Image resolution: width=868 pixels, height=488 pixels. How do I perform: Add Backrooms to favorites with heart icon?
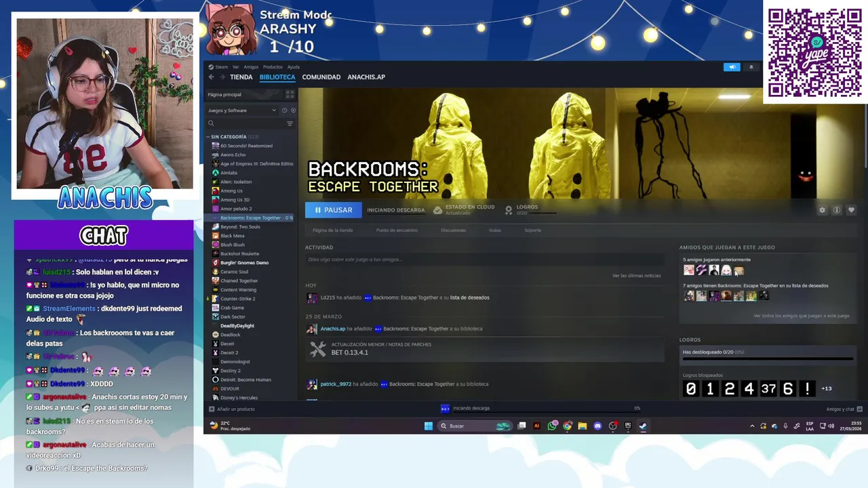point(851,210)
